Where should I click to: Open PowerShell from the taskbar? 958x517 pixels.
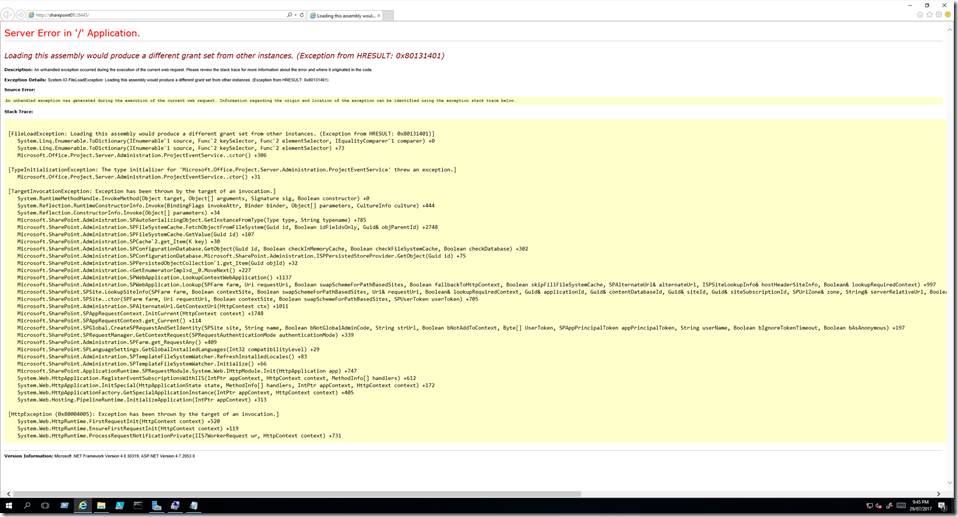pyautogui.click(x=119, y=506)
